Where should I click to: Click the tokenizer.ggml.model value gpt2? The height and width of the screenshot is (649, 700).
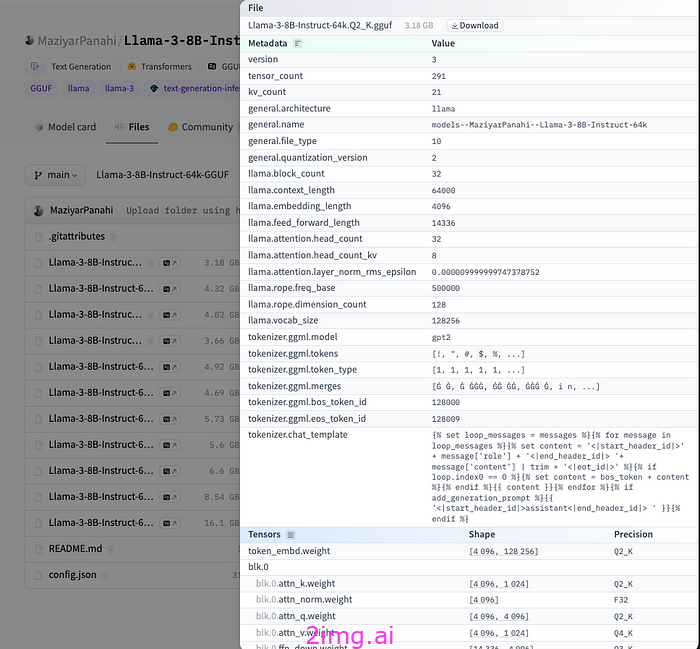click(441, 337)
